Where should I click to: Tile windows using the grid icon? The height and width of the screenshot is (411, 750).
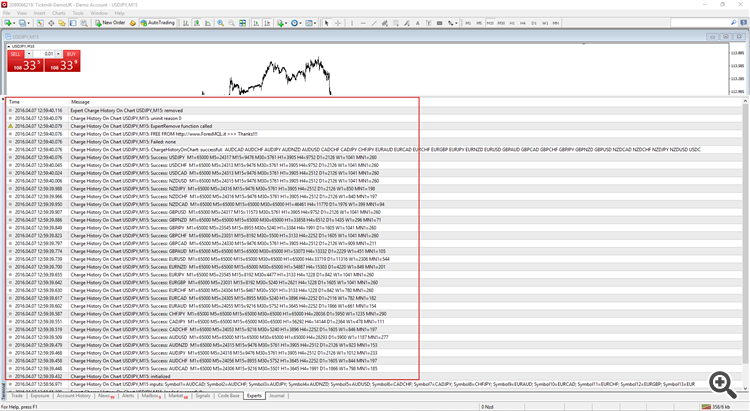click(x=243, y=23)
